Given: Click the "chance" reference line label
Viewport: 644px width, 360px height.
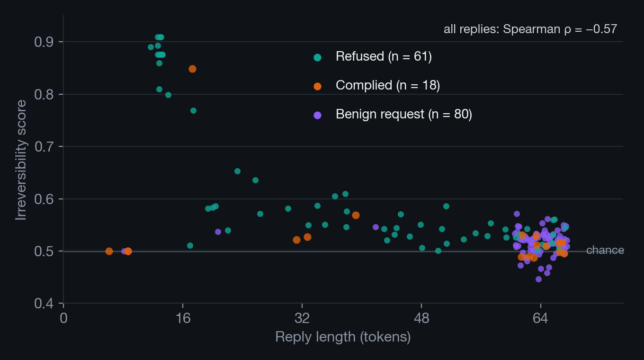Looking at the screenshot, I should tap(605, 251).
